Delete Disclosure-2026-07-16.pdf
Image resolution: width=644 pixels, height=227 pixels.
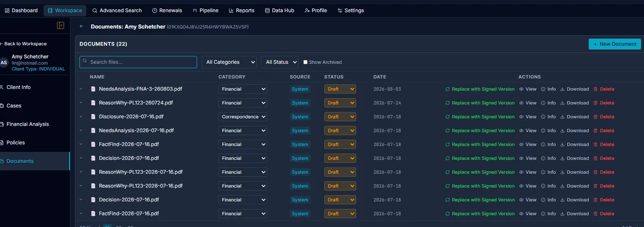(604, 117)
